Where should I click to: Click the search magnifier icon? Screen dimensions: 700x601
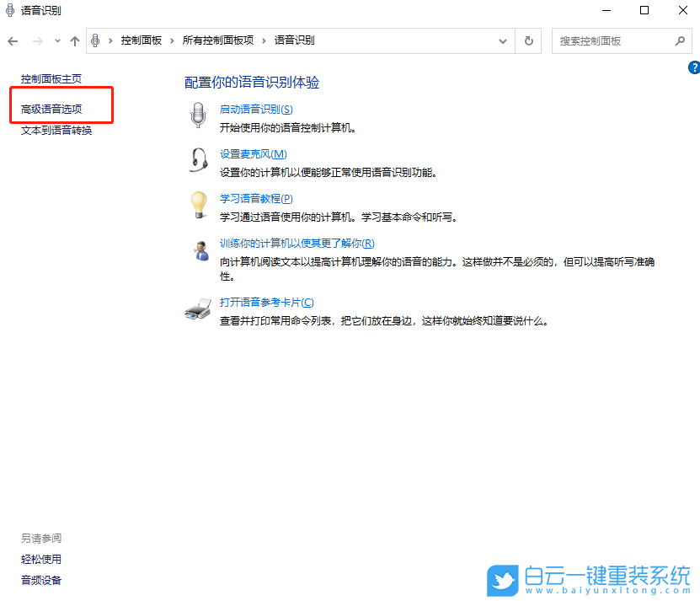click(679, 40)
